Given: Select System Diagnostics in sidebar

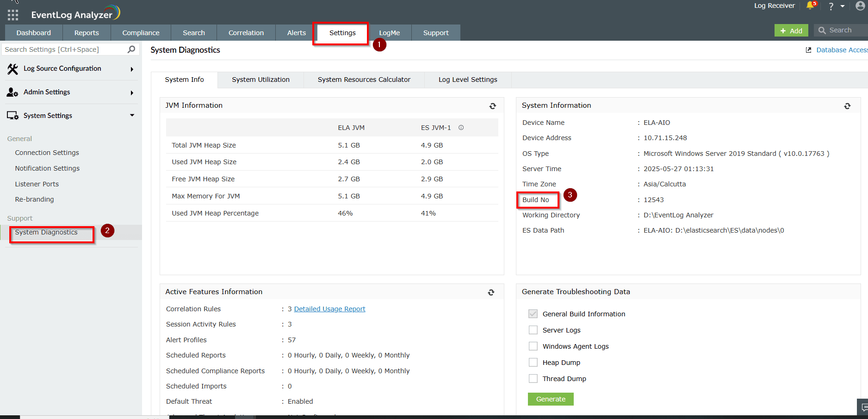Looking at the screenshot, I should (x=46, y=232).
